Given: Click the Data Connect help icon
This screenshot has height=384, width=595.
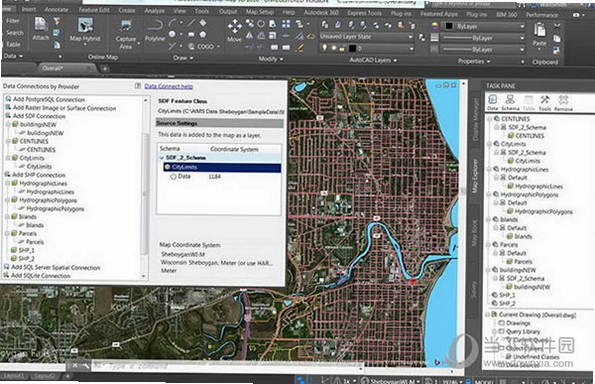Looking at the screenshot, I should point(138,86).
